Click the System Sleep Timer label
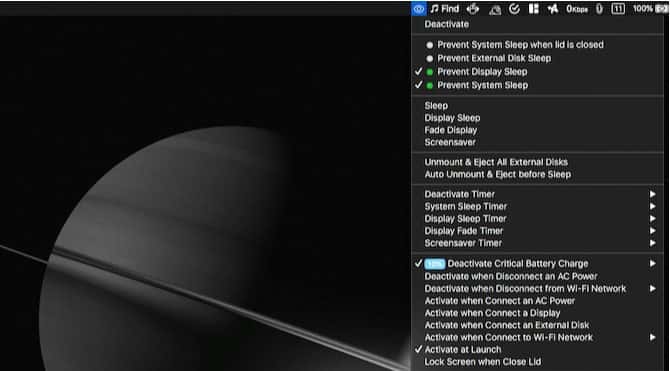Image resolution: width=670 pixels, height=371 pixels. pos(465,206)
